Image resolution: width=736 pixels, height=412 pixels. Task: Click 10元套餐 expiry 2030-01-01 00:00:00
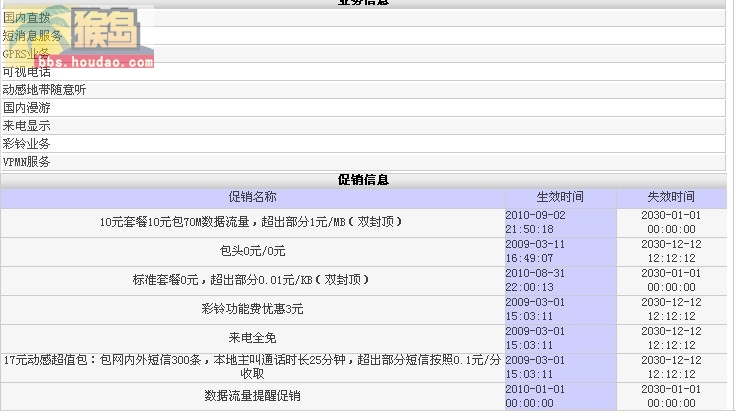point(671,222)
